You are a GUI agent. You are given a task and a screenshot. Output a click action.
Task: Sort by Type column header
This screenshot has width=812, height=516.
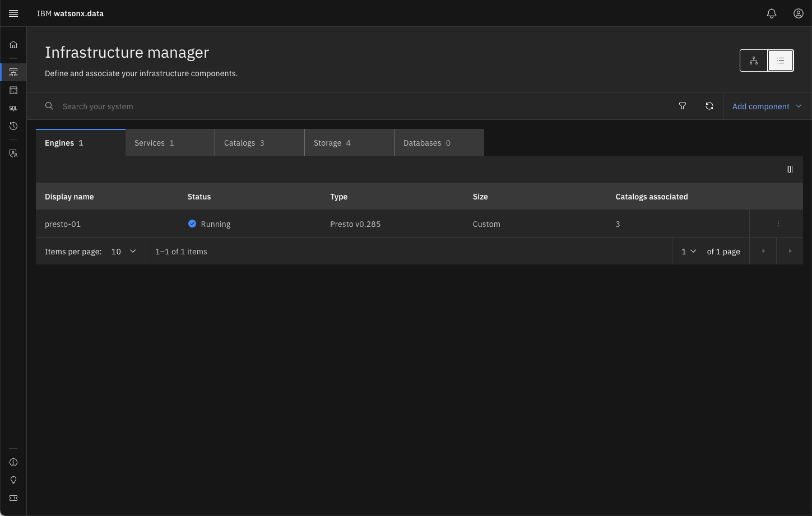pyautogui.click(x=338, y=197)
